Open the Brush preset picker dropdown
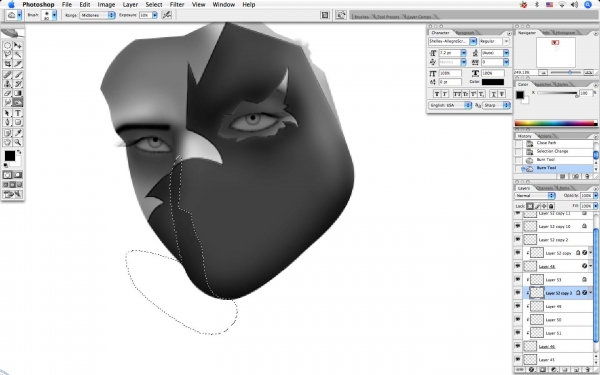The height and width of the screenshot is (375, 600). tap(54, 15)
